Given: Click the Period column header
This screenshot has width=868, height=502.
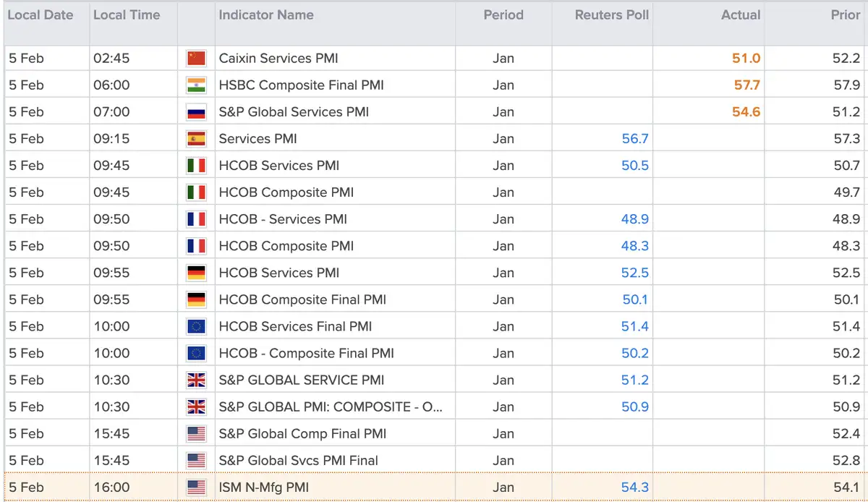Looking at the screenshot, I should point(503,14).
